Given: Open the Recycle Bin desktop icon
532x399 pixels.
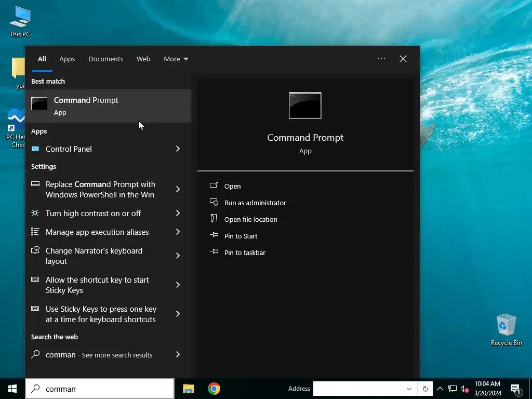Looking at the screenshot, I should click(506, 330).
